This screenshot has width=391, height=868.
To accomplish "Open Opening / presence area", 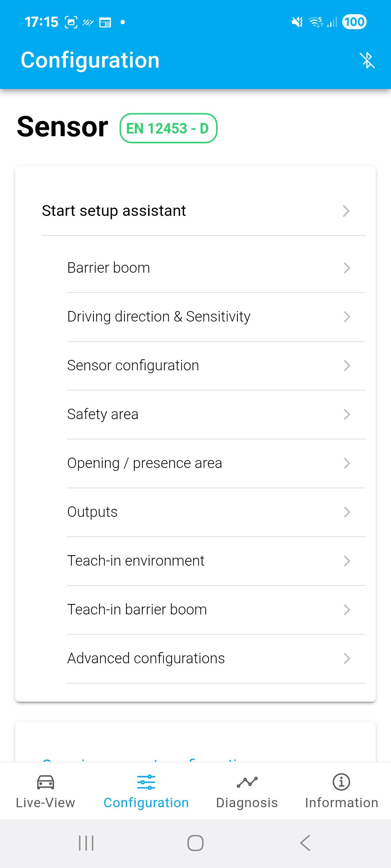I will point(216,463).
